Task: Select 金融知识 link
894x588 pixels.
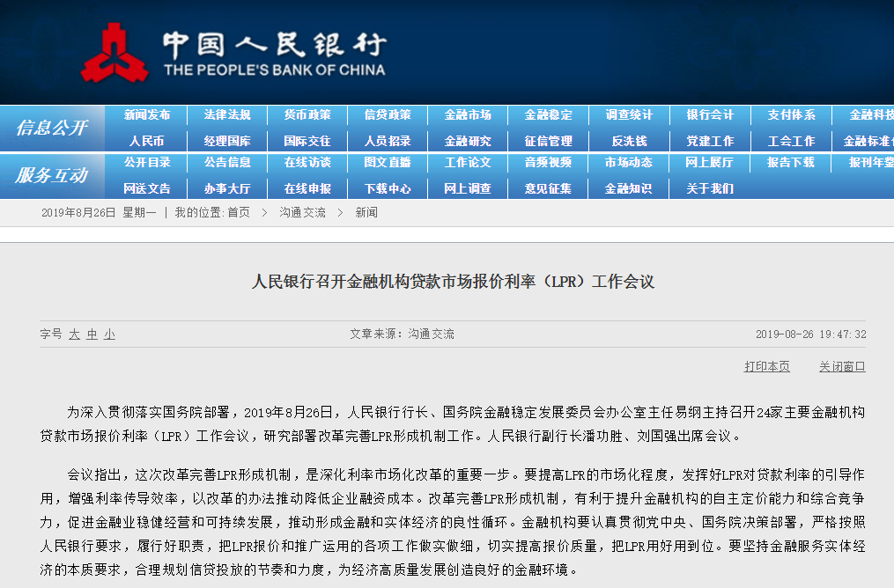Action: [629, 188]
